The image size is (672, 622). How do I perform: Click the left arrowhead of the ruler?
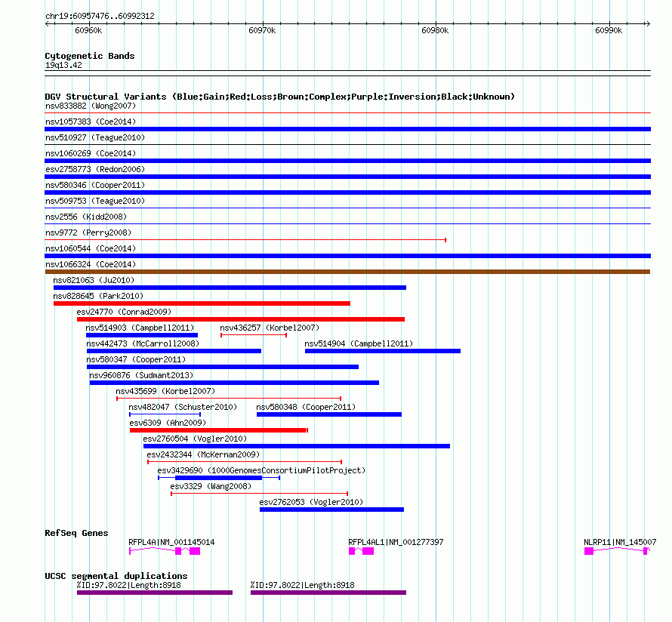tap(47, 23)
